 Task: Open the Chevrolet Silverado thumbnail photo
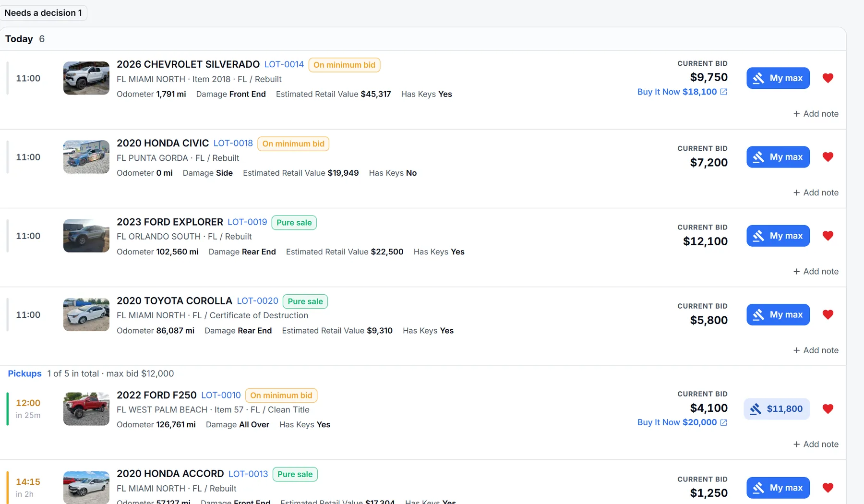(86, 78)
